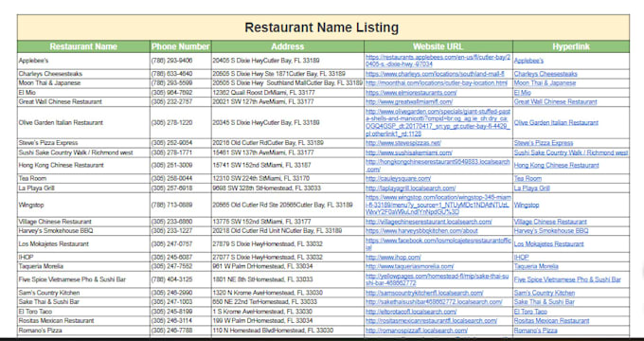
Task: Visit the olivegarden.com specials URL
Action: (x=438, y=123)
